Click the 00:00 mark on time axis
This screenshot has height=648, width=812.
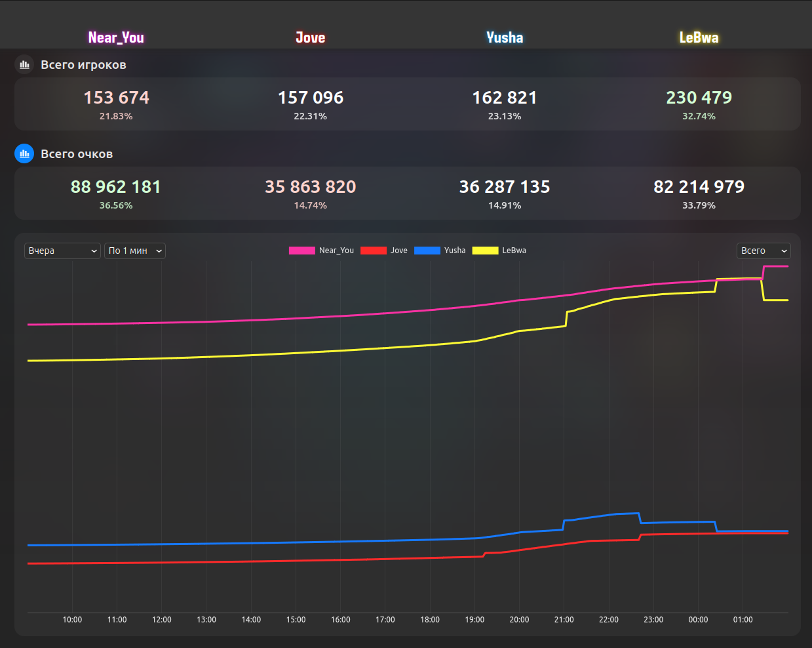pyautogui.click(x=698, y=619)
